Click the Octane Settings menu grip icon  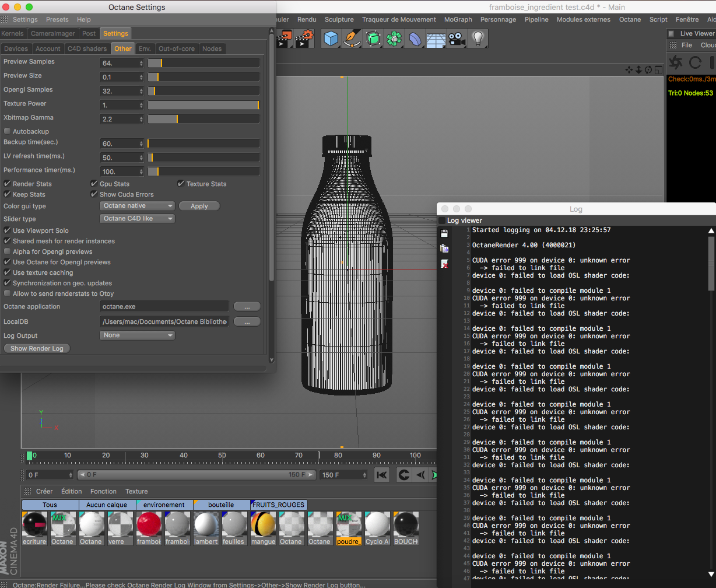pos(5,20)
